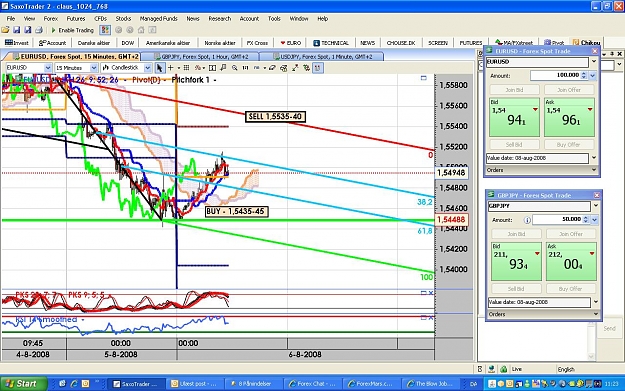Image resolution: width=625 pixels, height=391 pixels.
Task: Open the GBPJPY amount dropdown arrow
Action: pyautogui.click(x=594, y=220)
